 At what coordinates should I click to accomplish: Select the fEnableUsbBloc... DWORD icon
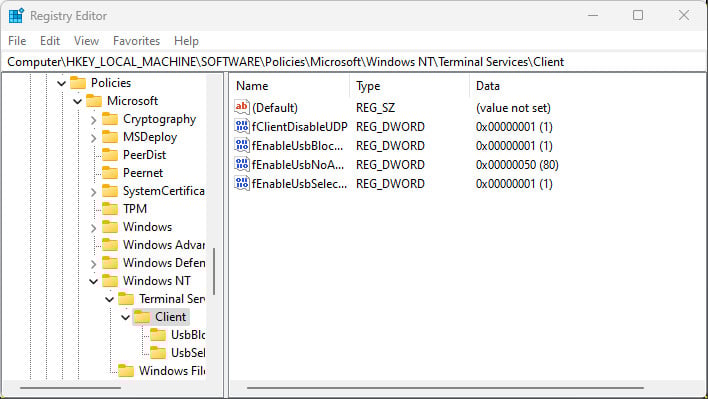click(242, 145)
